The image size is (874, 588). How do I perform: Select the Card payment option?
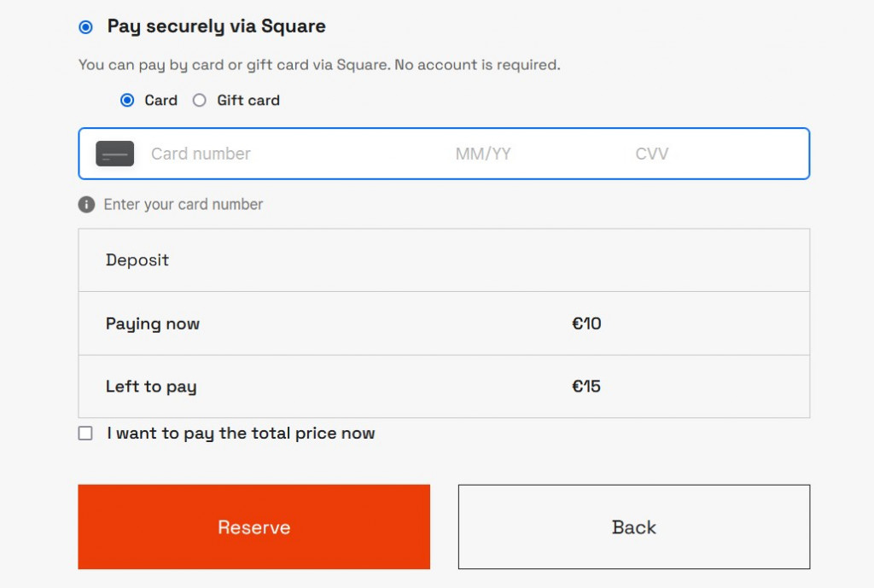[x=126, y=100]
